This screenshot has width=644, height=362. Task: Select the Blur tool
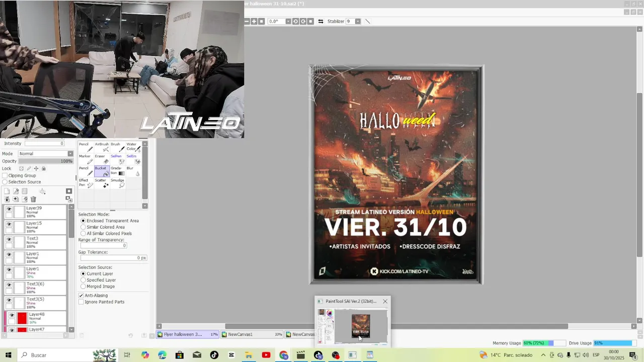coord(133,171)
